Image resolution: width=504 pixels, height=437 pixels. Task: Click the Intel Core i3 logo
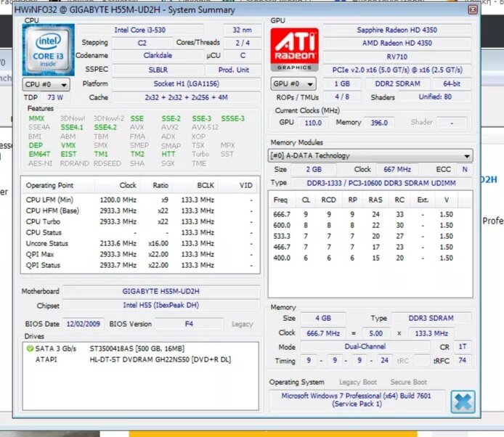click(48, 50)
